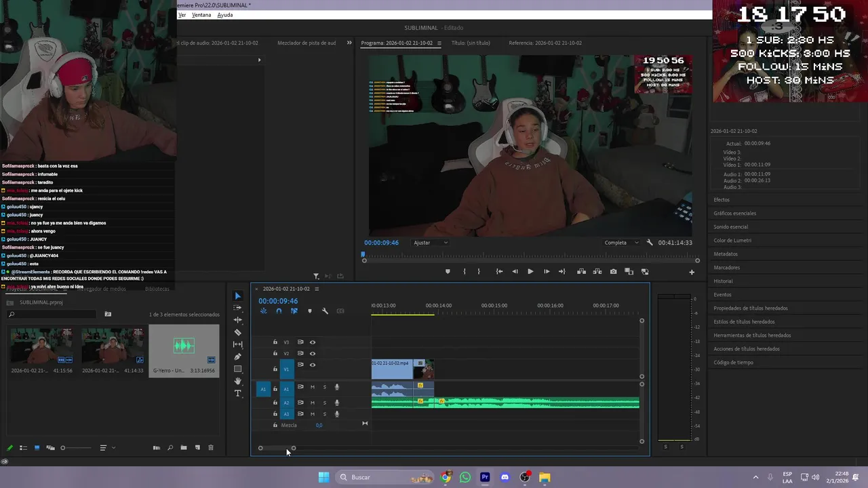Select the Slip tool
This screenshot has width=868, height=488.
point(237,344)
